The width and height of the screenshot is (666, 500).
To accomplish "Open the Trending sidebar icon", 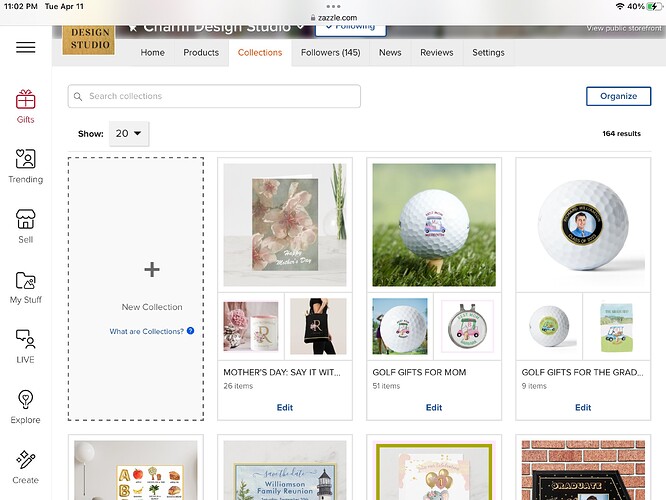I will [x=25, y=166].
